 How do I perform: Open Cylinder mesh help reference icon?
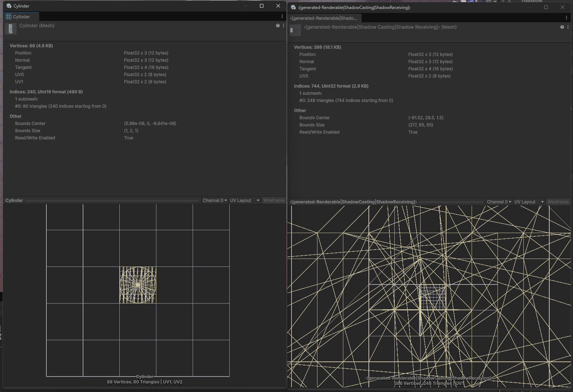278,26
